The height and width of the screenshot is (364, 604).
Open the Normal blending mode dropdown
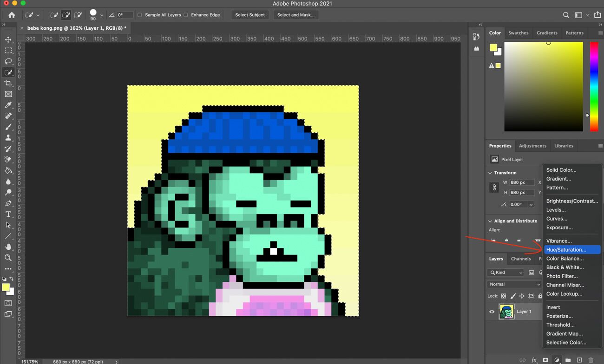(513, 284)
